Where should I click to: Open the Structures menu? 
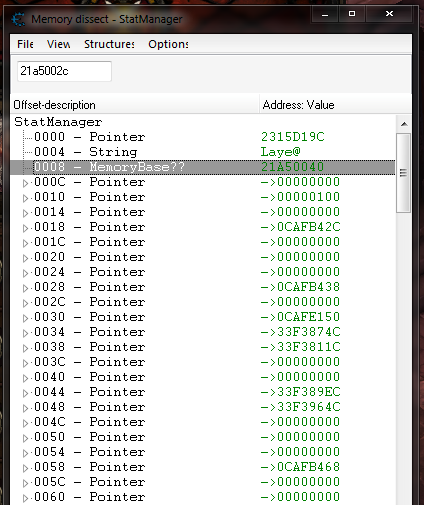coord(109,44)
